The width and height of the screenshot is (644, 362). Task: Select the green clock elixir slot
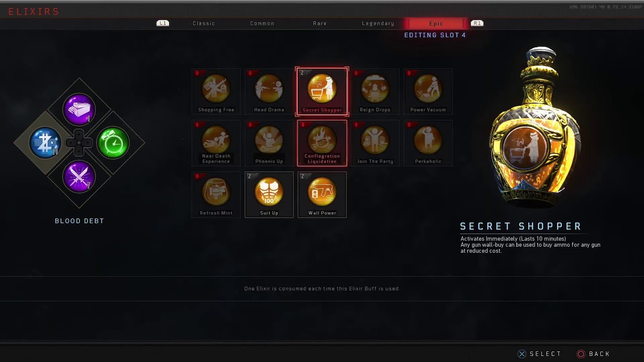[x=113, y=143]
